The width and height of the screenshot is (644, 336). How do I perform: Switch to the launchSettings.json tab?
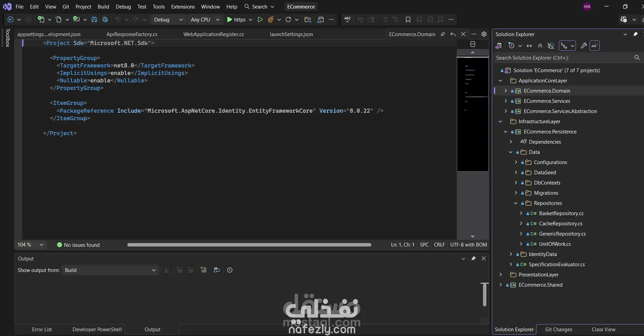[x=291, y=34]
